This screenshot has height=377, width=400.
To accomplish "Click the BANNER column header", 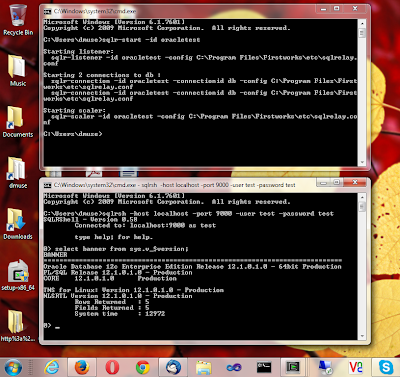I will [x=55, y=255].
